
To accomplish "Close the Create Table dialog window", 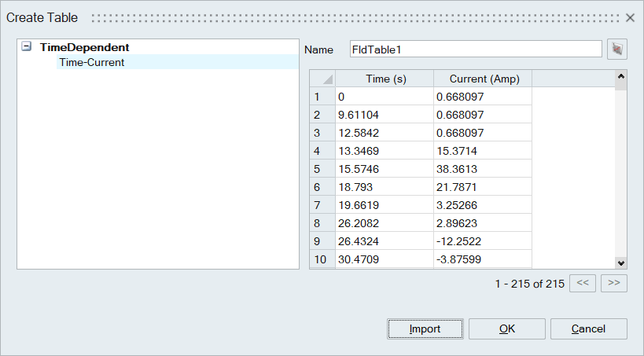I will (630, 17).
